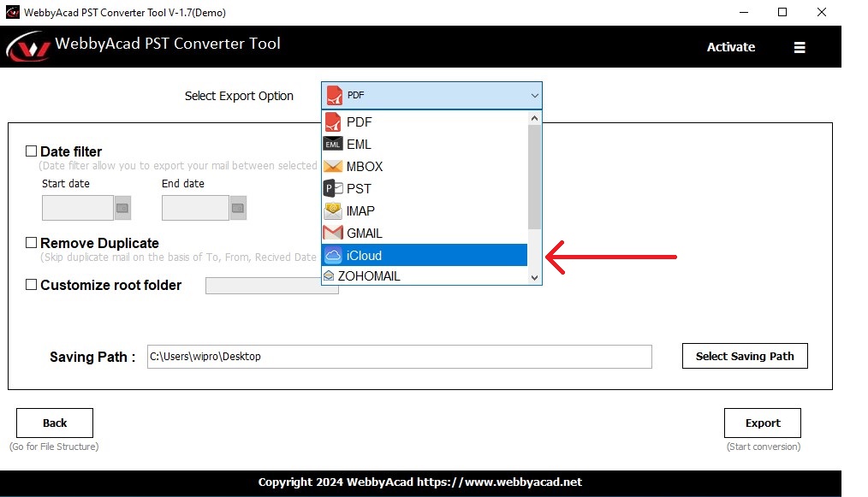Click the Saving Path text field
This screenshot has height=497, width=868.
click(399, 357)
